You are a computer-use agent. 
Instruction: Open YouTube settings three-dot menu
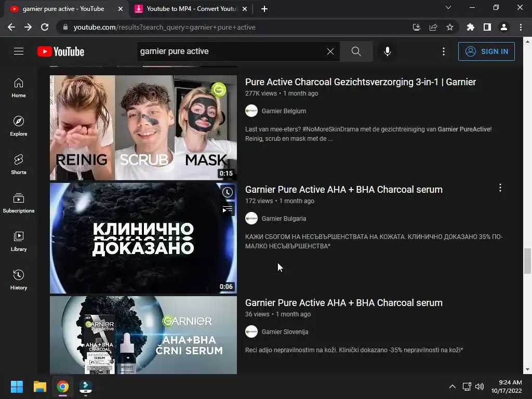click(444, 51)
